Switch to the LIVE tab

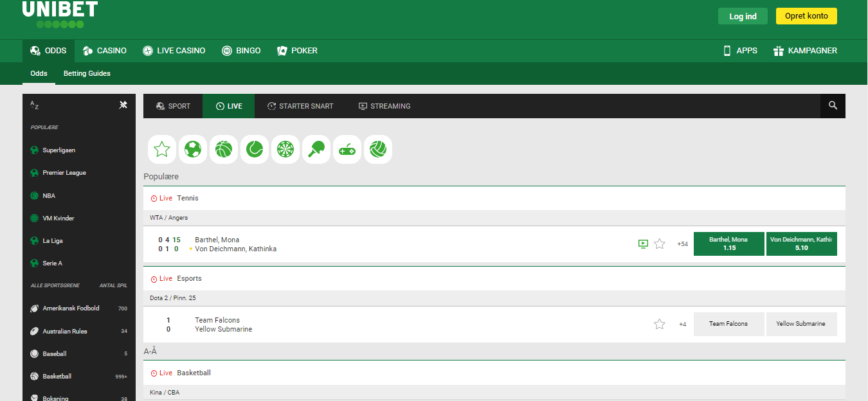click(x=229, y=106)
